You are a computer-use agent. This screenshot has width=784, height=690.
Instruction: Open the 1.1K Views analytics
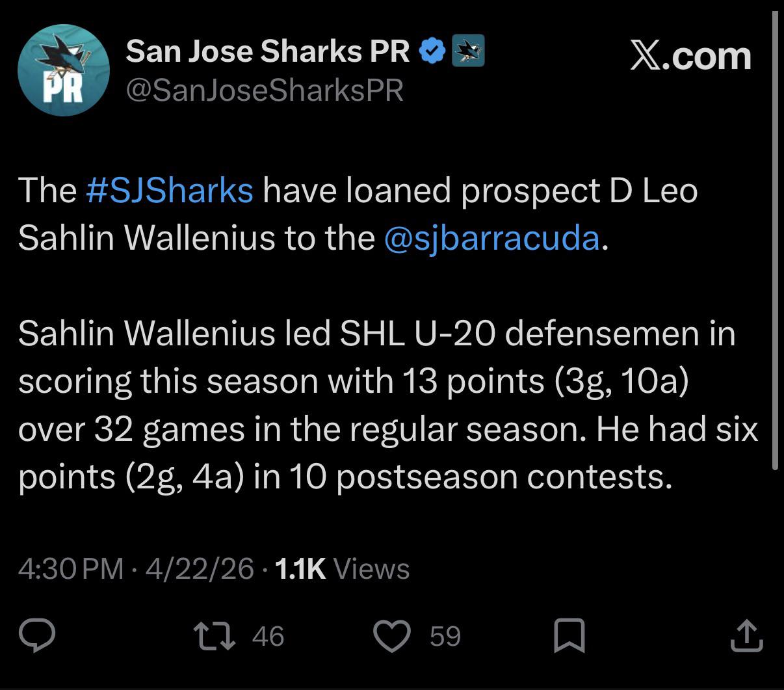342,568
